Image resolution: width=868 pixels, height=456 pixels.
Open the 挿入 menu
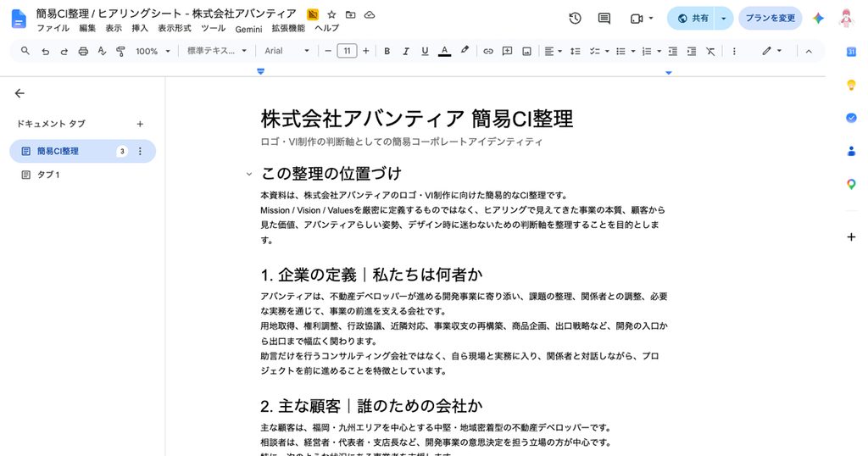coord(140,28)
